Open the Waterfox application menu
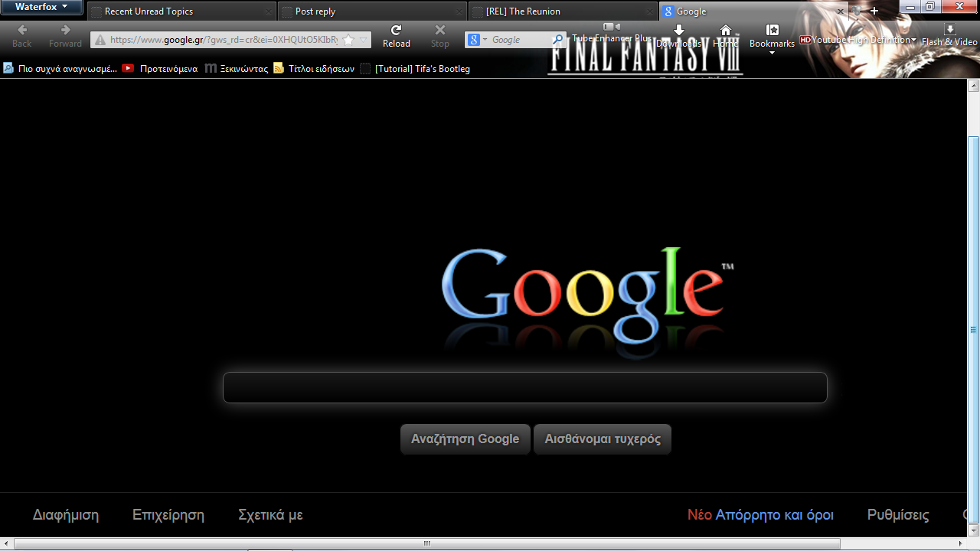Image resolution: width=980 pixels, height=551 pixels. (42, 8)
